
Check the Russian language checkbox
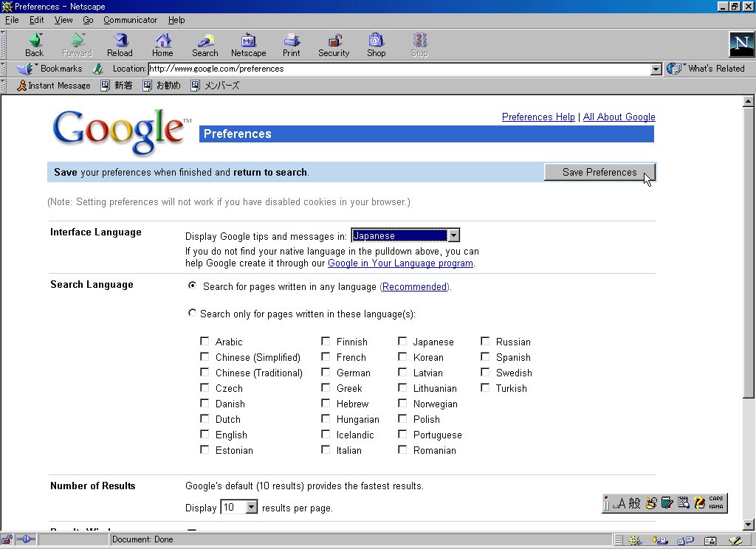click(485, 341)
